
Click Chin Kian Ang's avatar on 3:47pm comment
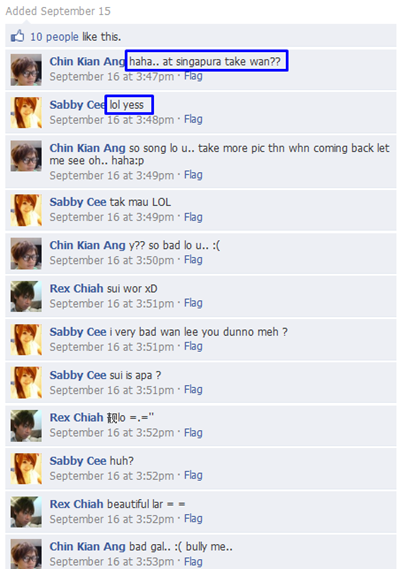26,70
